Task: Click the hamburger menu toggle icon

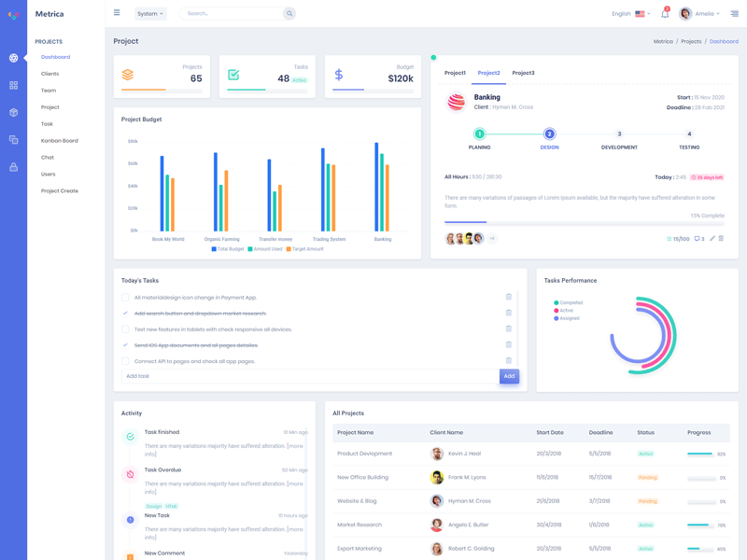Action: pyautogui.click(x=117, y=13)
